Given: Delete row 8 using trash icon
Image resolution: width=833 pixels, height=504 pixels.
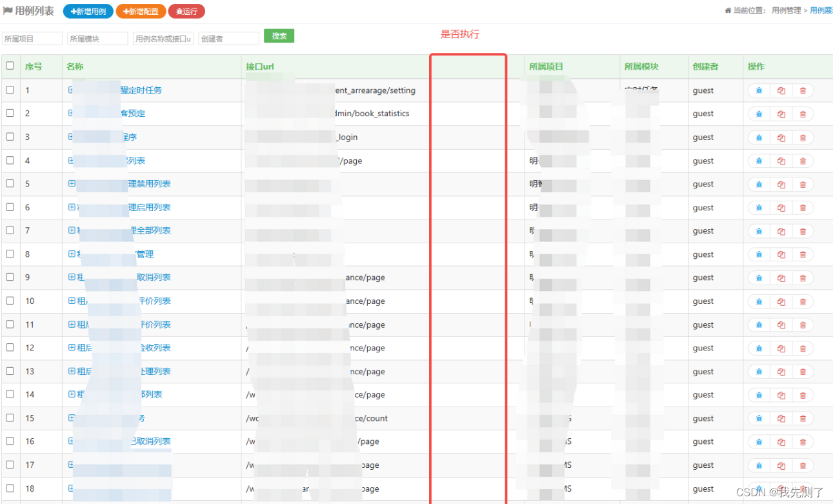Looking at the screenshot, I should pos(803,254).
